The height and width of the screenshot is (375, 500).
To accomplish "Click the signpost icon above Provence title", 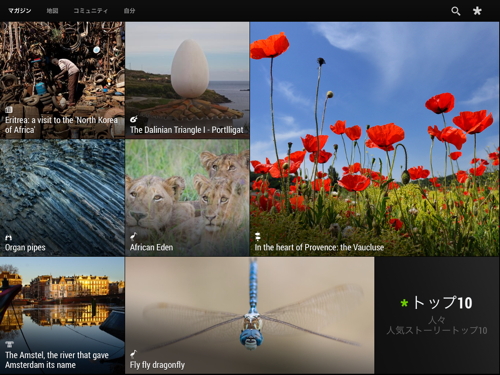I will click(258, 237).
